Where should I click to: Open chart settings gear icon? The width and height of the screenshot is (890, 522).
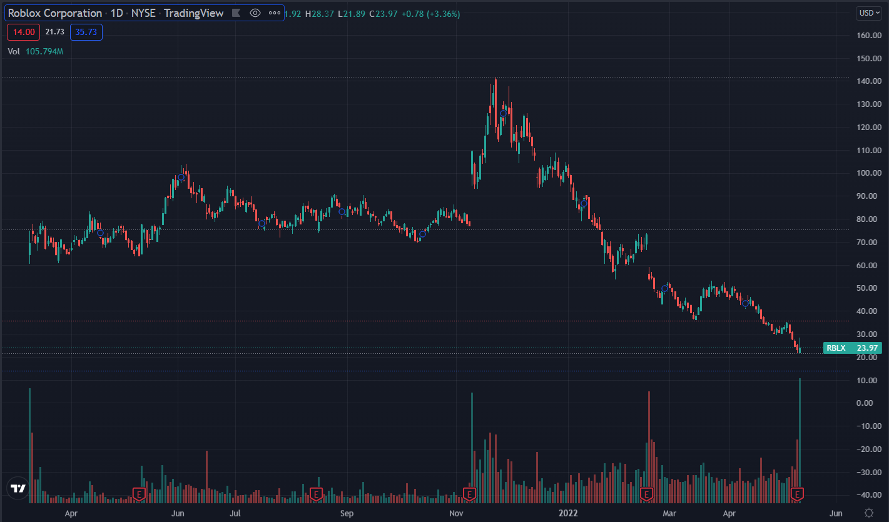(x=867, y=512)
